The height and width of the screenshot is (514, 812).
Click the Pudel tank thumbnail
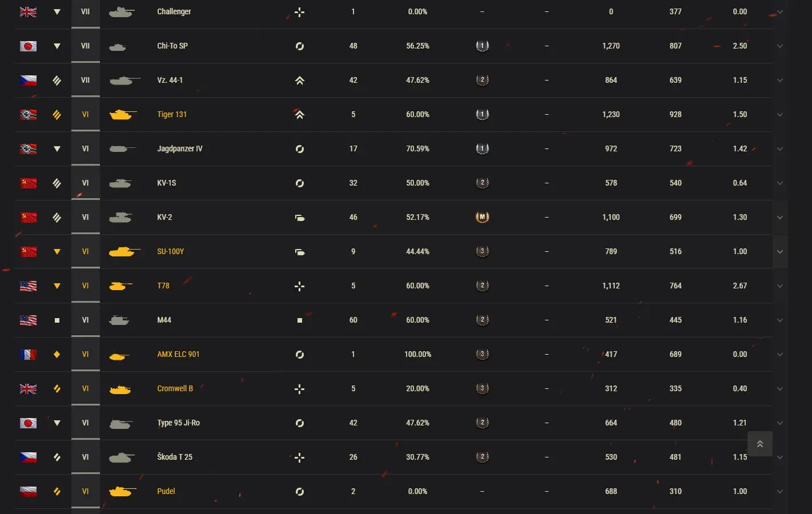(x=122, y=492)
